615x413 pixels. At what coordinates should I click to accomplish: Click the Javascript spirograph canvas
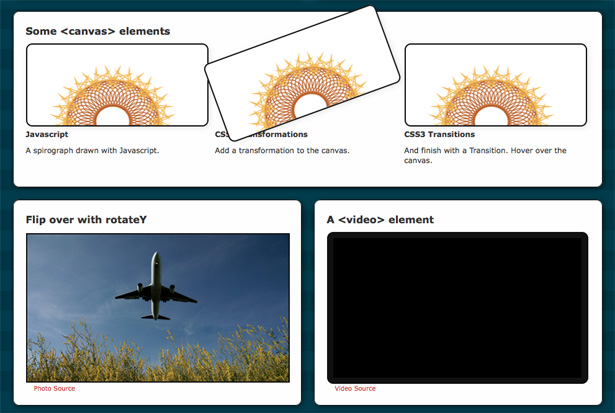point(117,85)
